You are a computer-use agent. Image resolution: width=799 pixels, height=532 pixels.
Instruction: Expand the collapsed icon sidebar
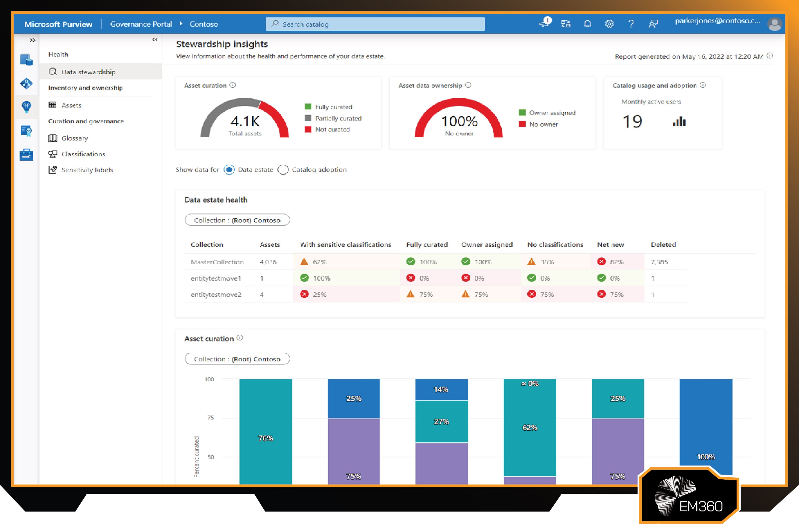click(x=33, y=40)
